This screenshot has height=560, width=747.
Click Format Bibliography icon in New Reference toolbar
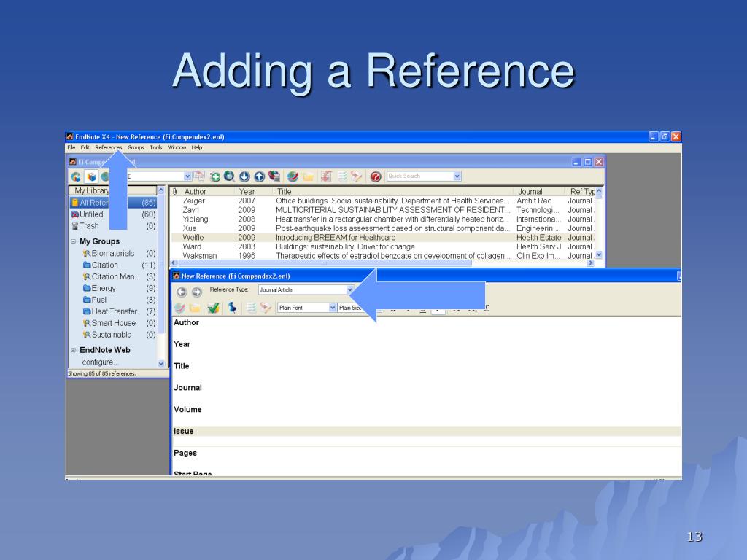[251, 308]
